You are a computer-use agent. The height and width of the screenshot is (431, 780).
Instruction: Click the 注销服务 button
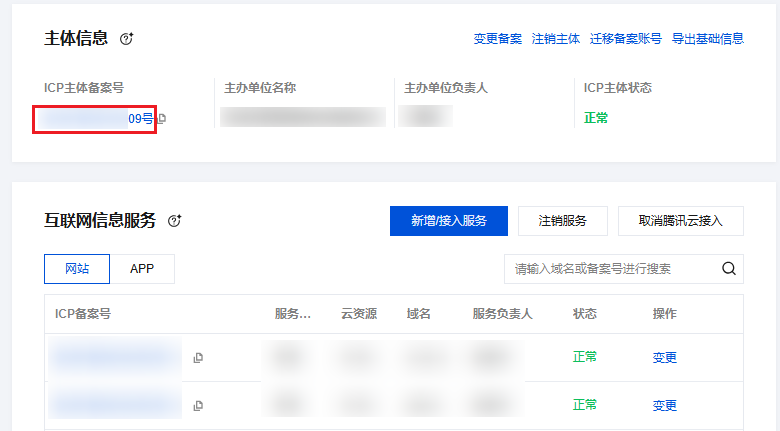[563, 221]
